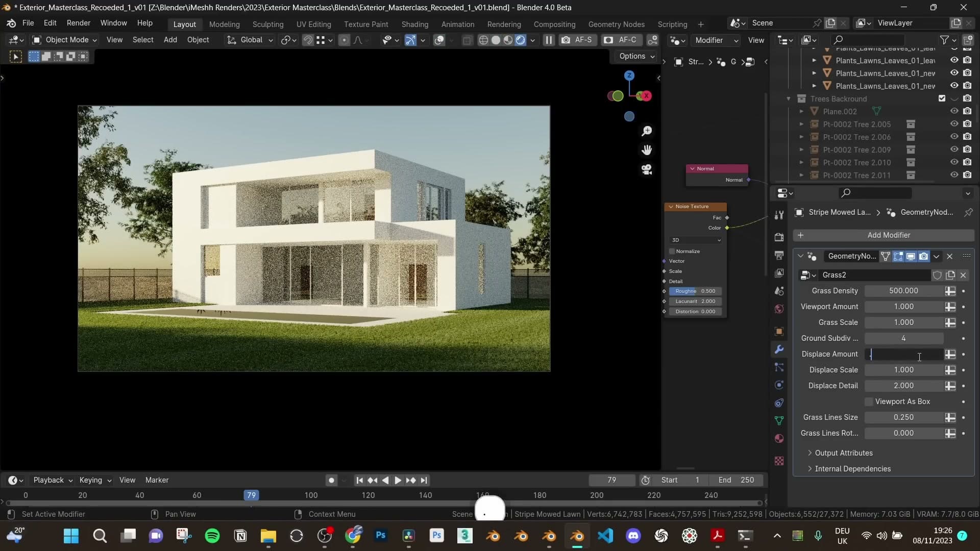
Task: Collapse the Trees Background collection
Action: tap(789, 99)
